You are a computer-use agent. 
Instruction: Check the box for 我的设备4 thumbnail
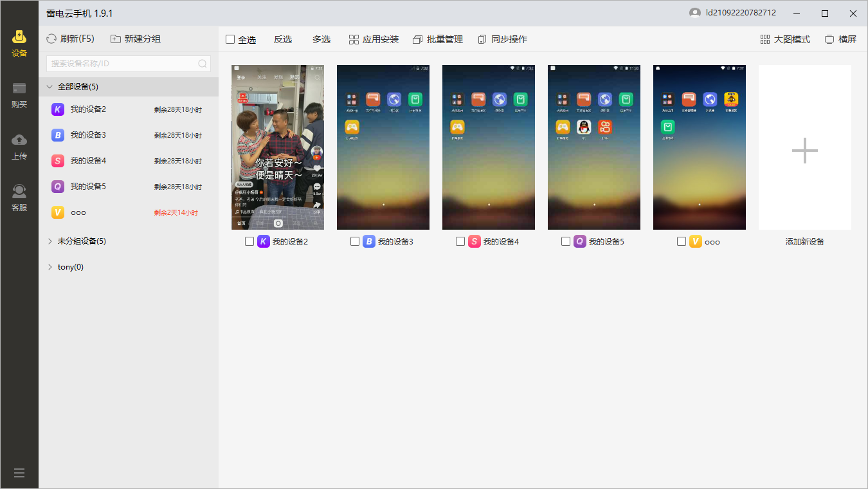(460, 241)
